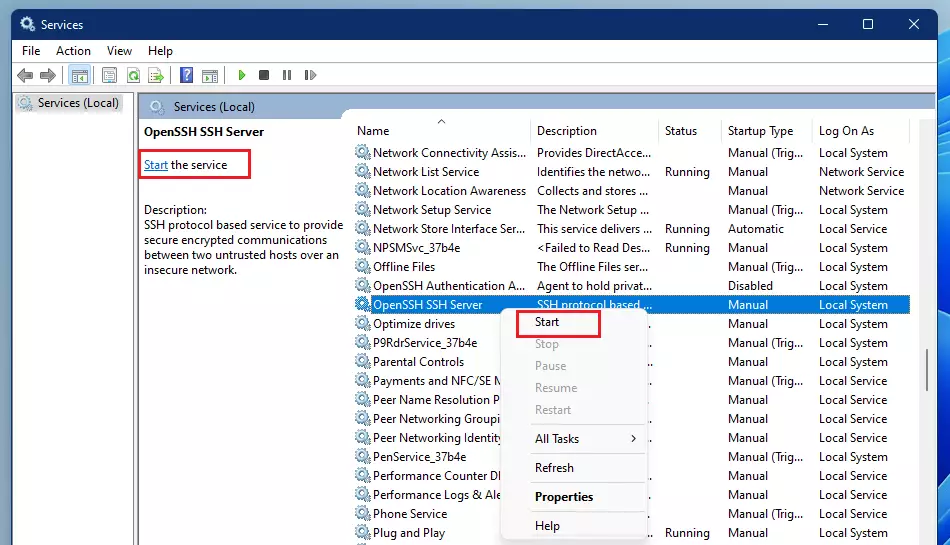Open the toolbar Properties sheet icon
The height and width of the screenshot is (545, 950).
point(109,75)
